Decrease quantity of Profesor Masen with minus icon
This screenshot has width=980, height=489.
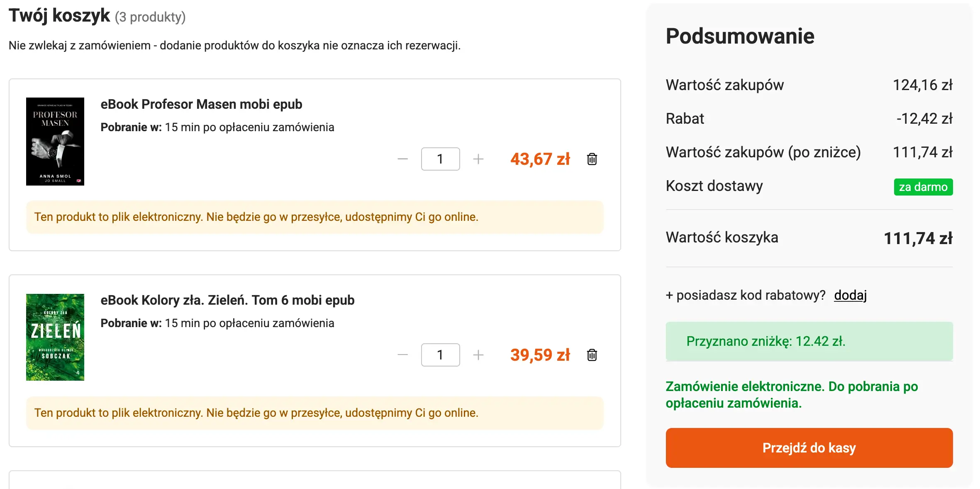pos(402,159)
